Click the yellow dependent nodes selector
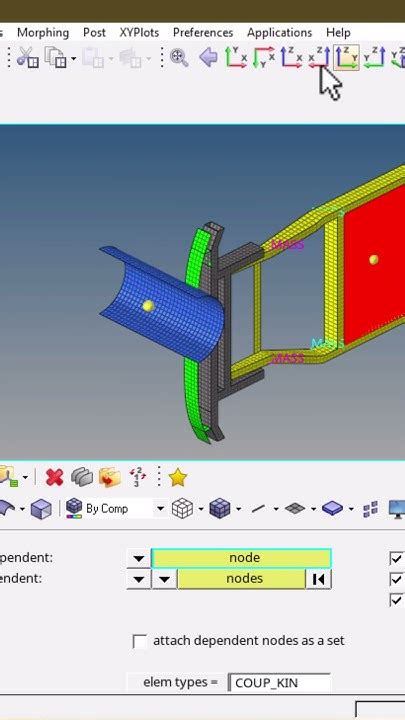The height and width of the screenshot is (720, 405). [x=242, y=579]
